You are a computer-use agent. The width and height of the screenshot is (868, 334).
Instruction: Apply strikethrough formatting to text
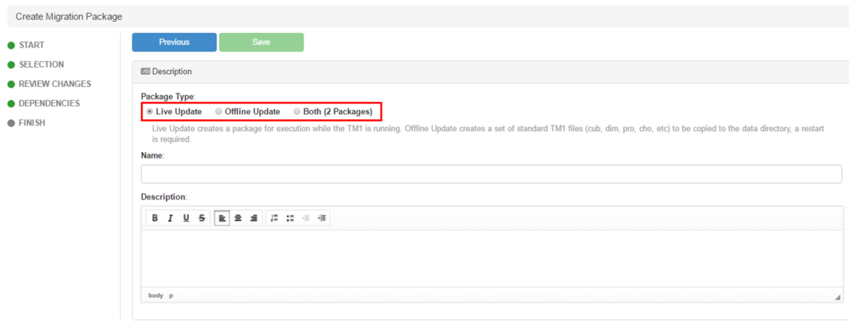pos(201,218)
